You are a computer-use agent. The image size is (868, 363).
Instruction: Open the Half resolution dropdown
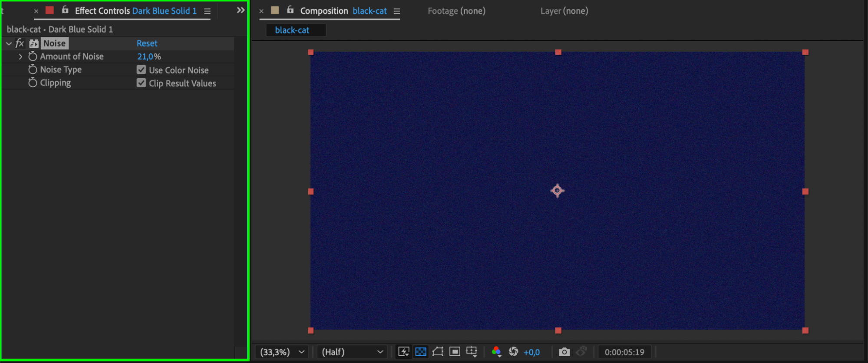(352, 352)
